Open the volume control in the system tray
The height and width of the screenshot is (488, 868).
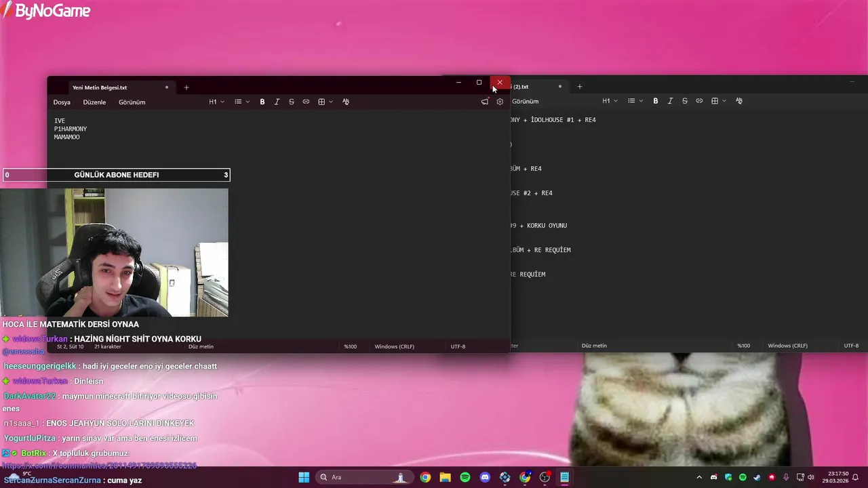point(810,477)
